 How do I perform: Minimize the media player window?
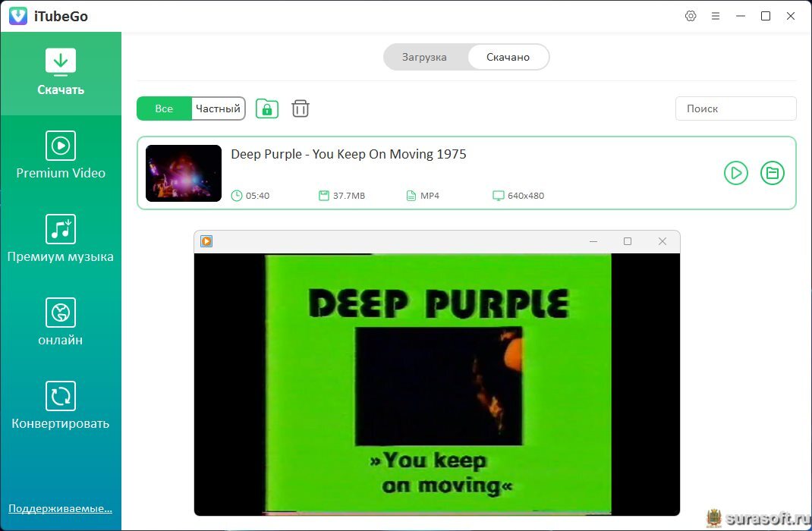[x=593, y=241]
